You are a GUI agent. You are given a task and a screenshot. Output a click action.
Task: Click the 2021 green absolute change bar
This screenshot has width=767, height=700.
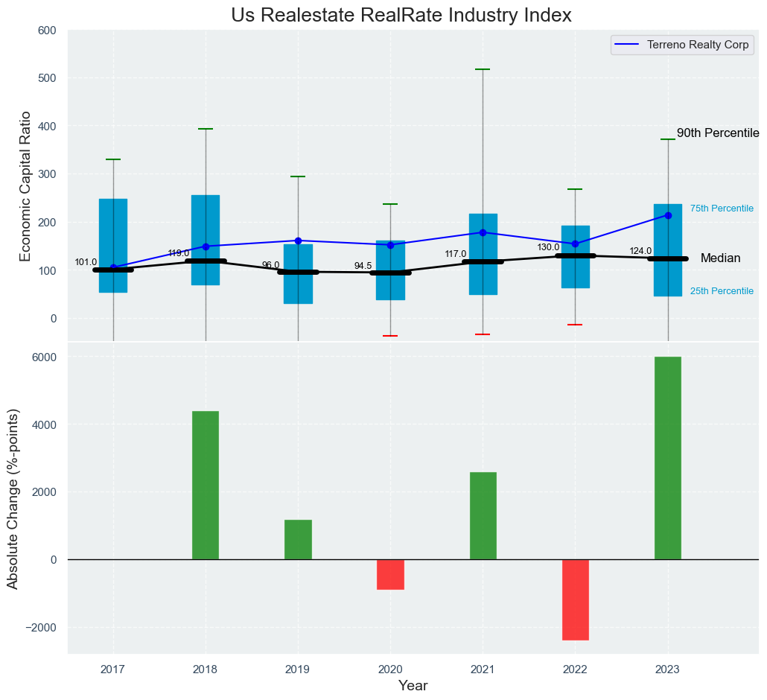click(483, 515)
